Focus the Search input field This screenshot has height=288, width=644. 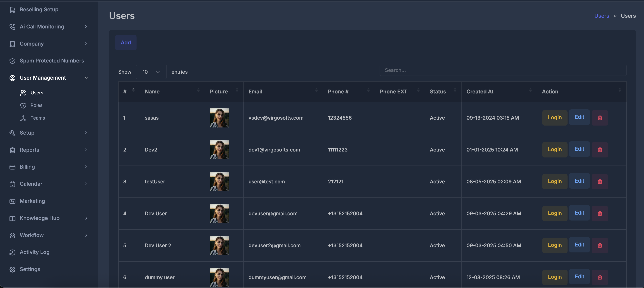[503, 70]
